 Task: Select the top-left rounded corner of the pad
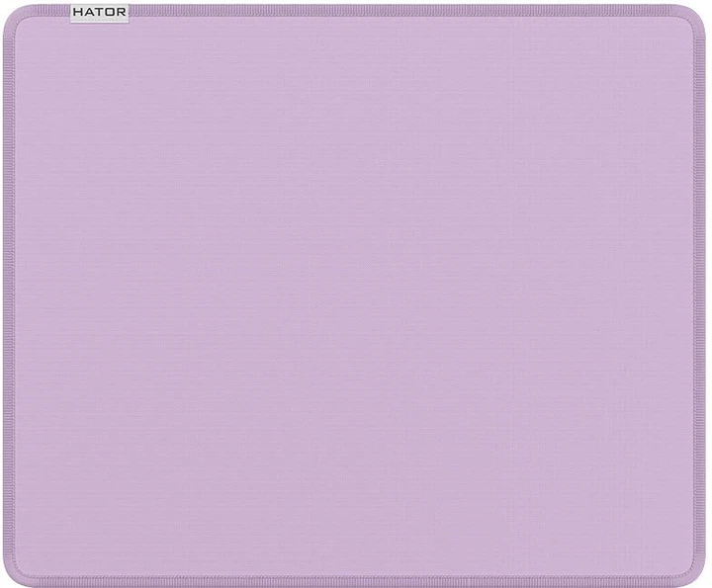[x=12, y=16]
